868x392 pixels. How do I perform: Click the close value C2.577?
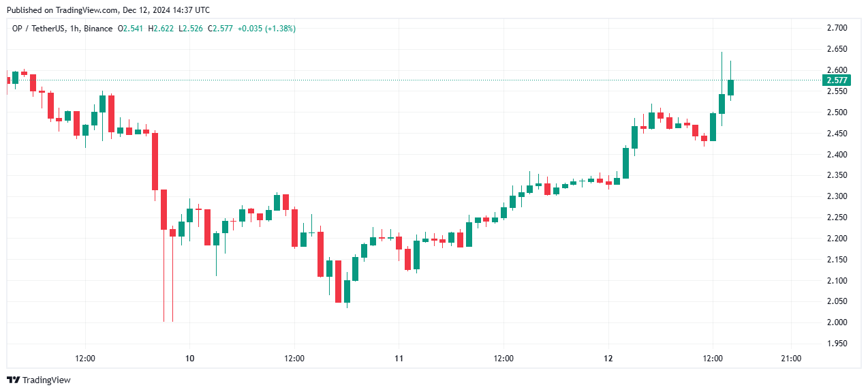[x=221, y=29]
